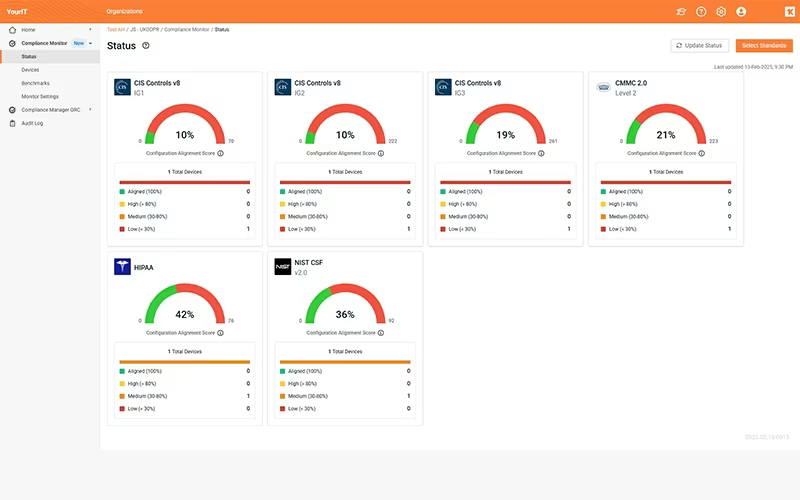The image size is (800, 500).
Task: Click 1 Total Devices on the IG2 card
Action: coord(345,172)
